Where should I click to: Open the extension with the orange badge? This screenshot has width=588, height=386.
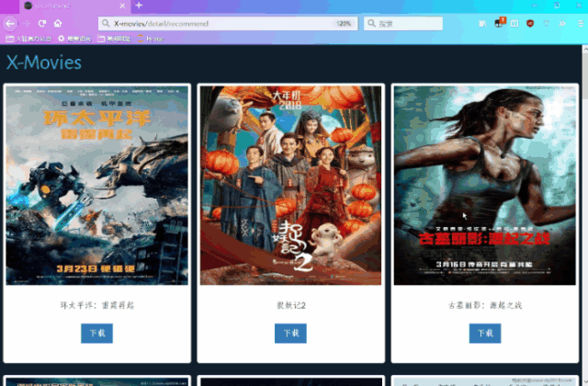(500, 23)
